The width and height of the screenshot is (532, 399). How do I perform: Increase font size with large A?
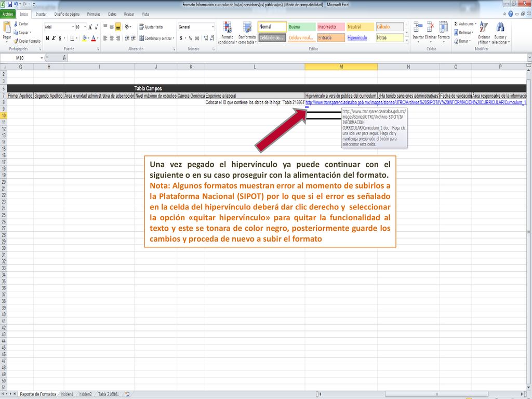(90, 27)
